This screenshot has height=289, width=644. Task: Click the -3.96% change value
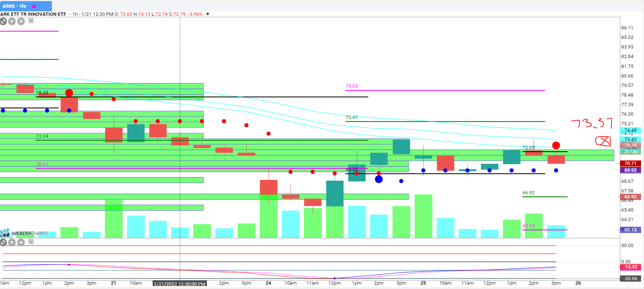tap(195, 14)
